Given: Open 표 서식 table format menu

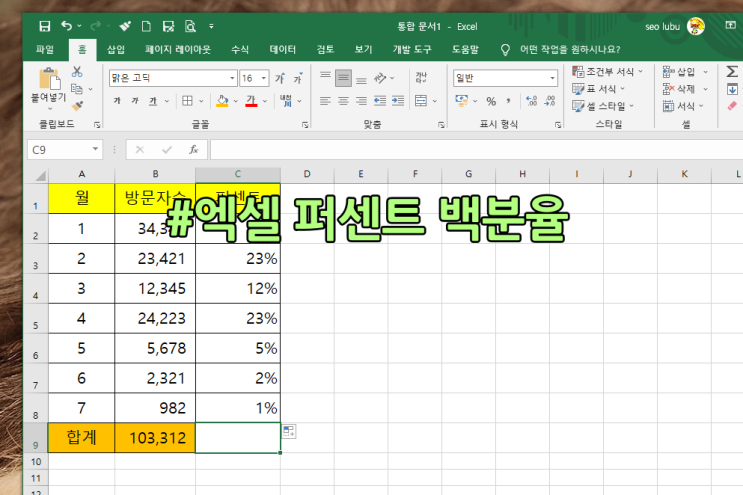Looking at the screenshot, I should click(x=598, y=89).
